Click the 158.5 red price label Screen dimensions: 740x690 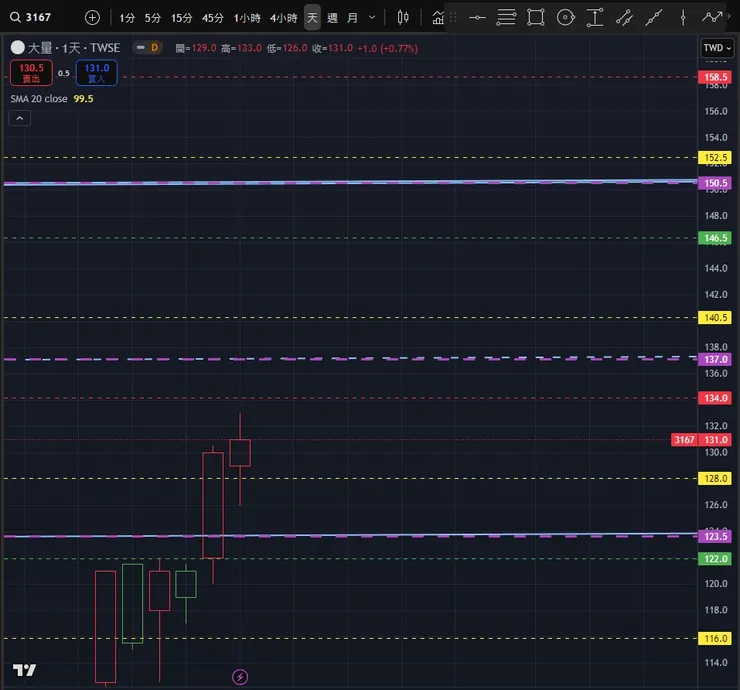click(715, 77)
